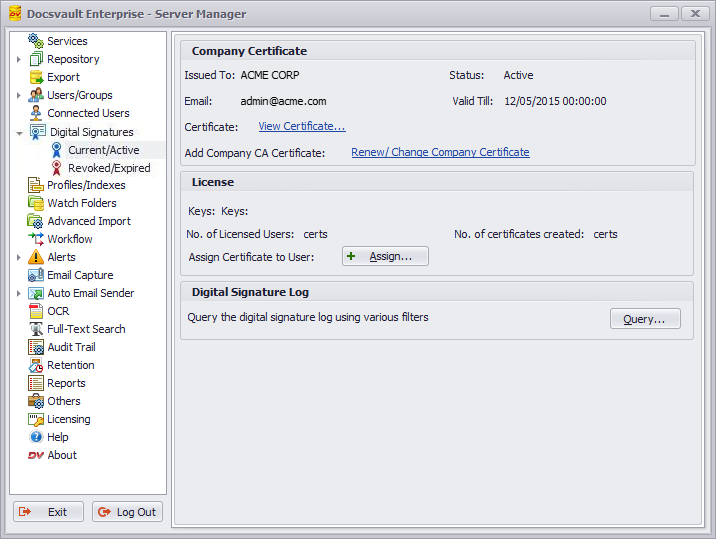The width and height of the screenshot is (719, 539).
Task: Click the Retention icon
Action: coord(36,365)
